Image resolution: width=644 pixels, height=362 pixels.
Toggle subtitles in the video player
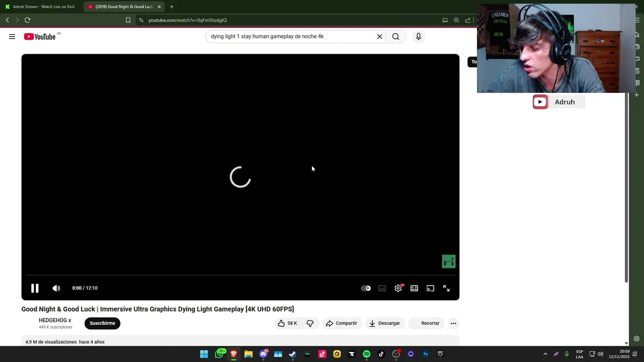(382, 289)
